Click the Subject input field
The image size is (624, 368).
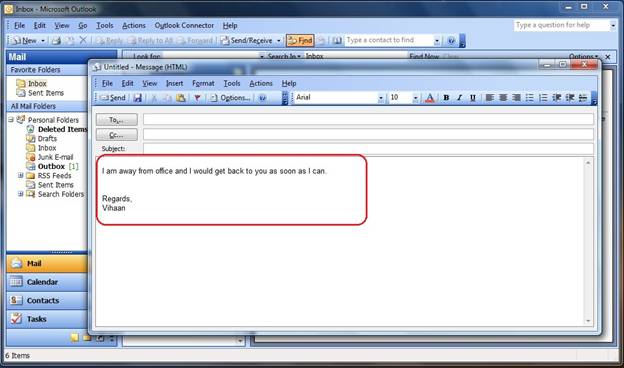point(368,149)
